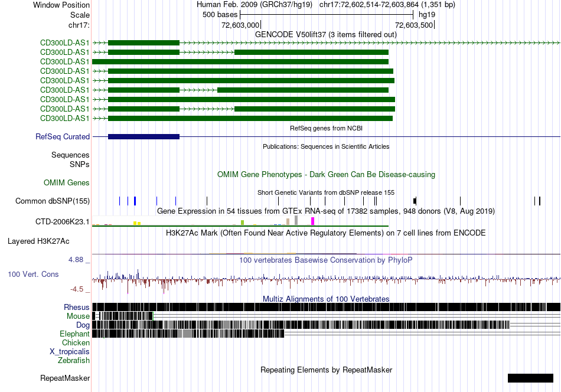This screenshot has width=561, height=392.
Task: Click the RepeatMasker track label
Action: pos(65,378)
